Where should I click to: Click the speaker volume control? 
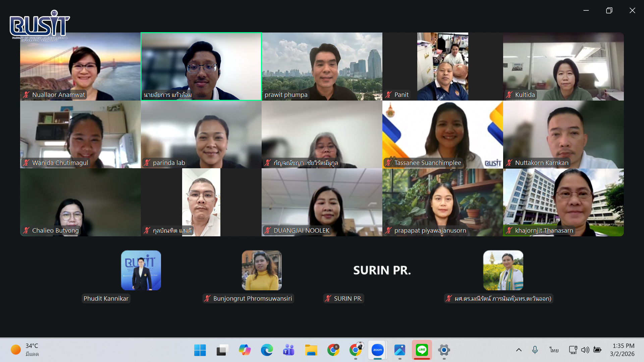[x=585, y=350]
